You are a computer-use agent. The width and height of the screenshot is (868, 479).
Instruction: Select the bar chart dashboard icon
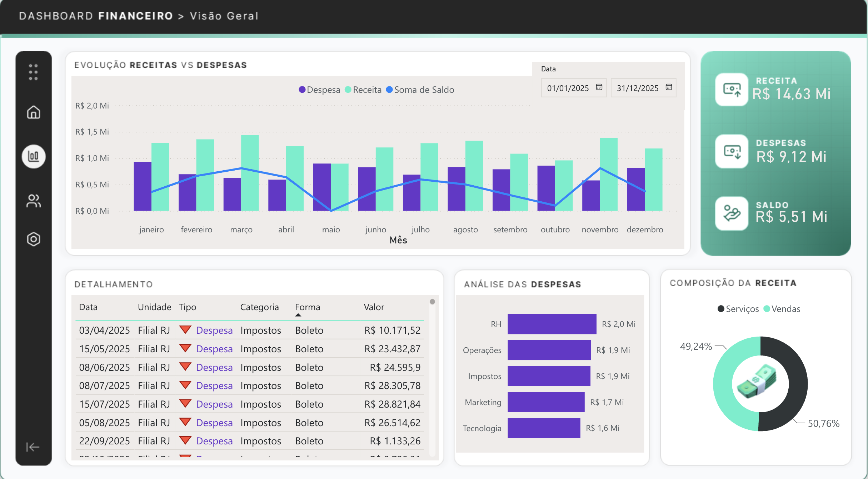coord(34,156)
